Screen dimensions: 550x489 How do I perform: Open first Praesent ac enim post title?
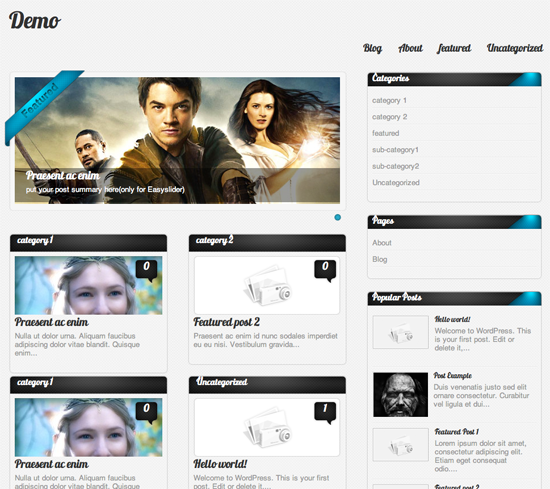52,322
